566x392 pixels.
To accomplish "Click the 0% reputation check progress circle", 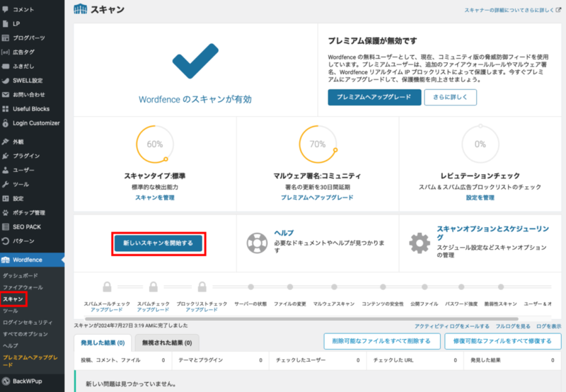I will point(480,144).
